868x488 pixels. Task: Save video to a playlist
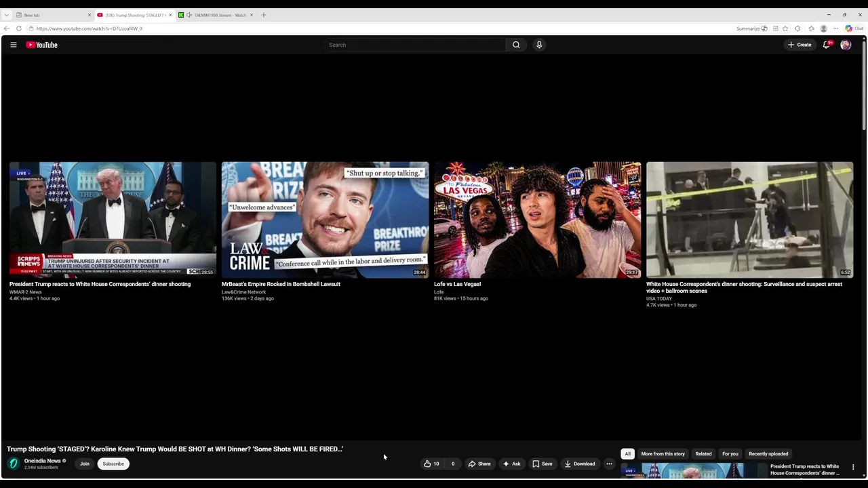[x=542, y=464]
